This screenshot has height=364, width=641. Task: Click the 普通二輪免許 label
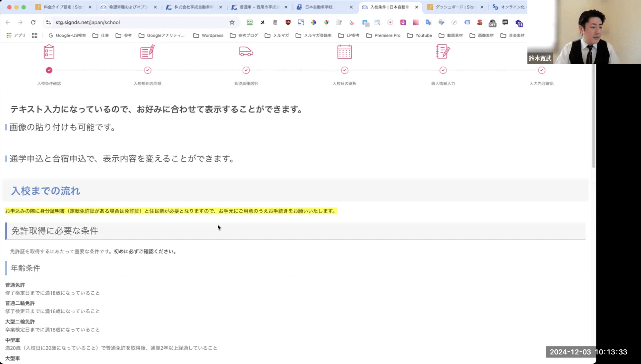20,303
